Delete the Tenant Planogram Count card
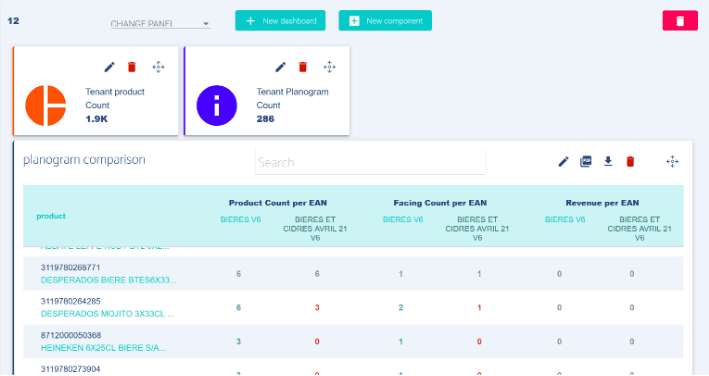This screenshot has height=376, width=709. (x=303, y=67)
